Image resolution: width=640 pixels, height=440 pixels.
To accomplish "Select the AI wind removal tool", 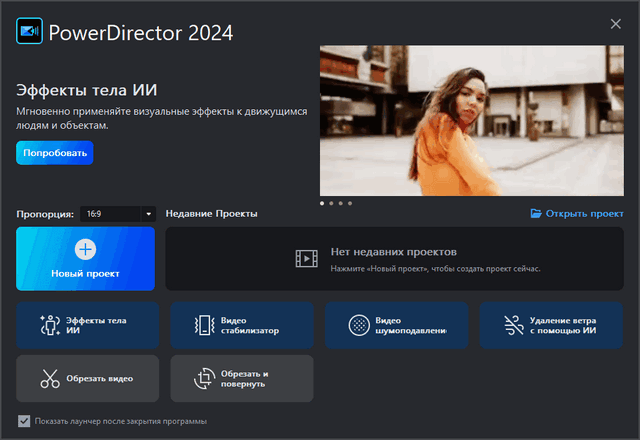I will tap(550, 324).
